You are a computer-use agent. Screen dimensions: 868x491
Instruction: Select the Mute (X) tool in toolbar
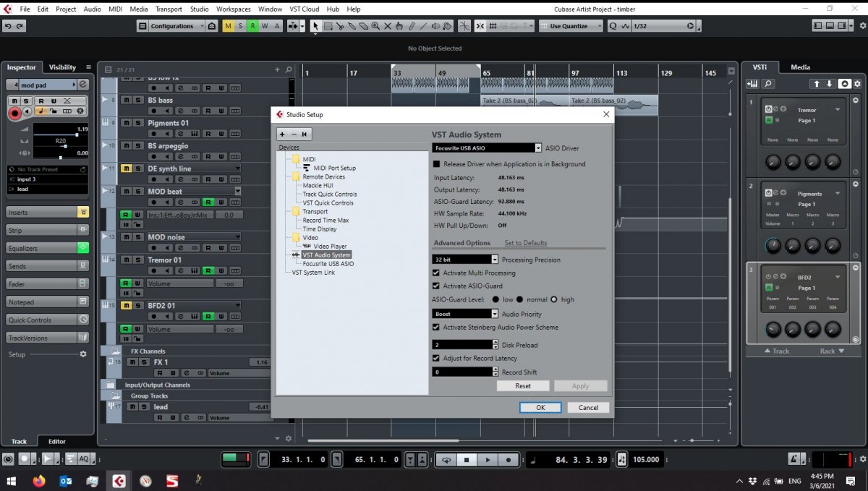click(x=388, y=26)
